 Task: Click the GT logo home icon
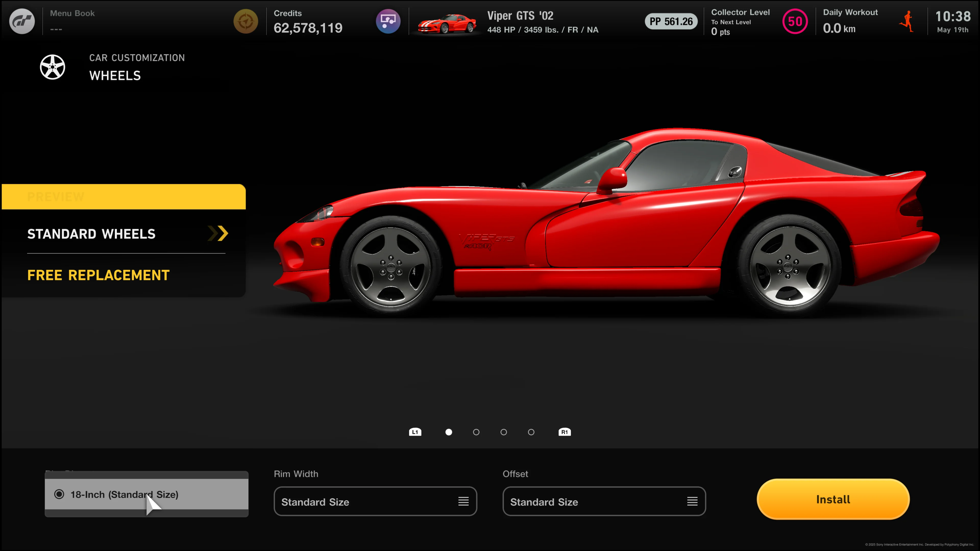click(x=22, y=21)
